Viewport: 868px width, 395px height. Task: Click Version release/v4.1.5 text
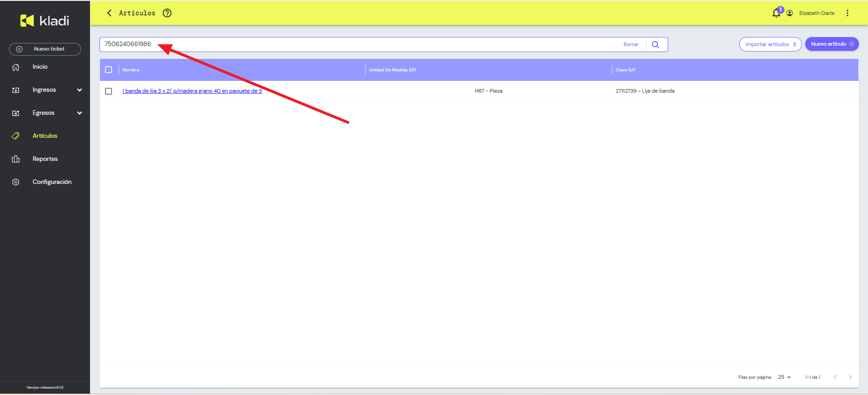[45, 387]
